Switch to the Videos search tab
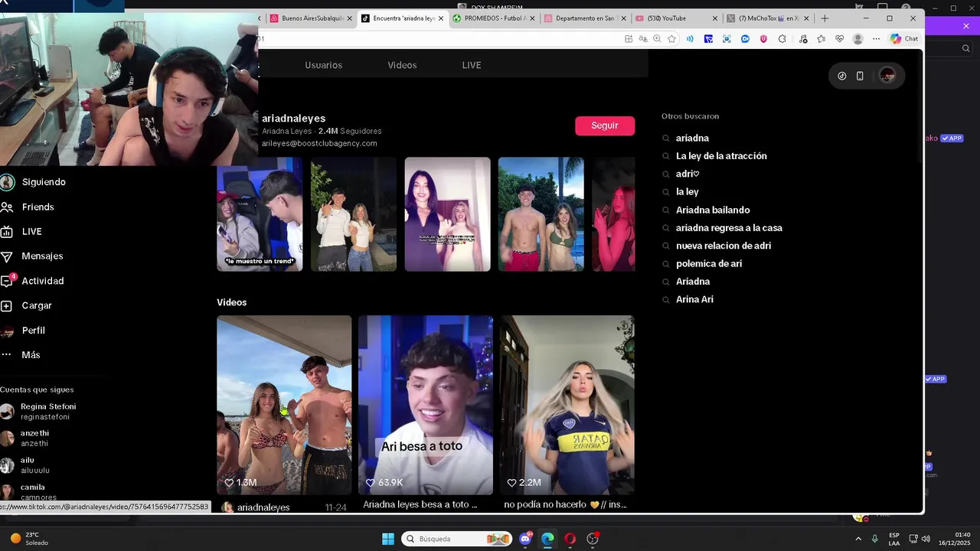This screenshot has height=551, width=980. pos(402,65)
